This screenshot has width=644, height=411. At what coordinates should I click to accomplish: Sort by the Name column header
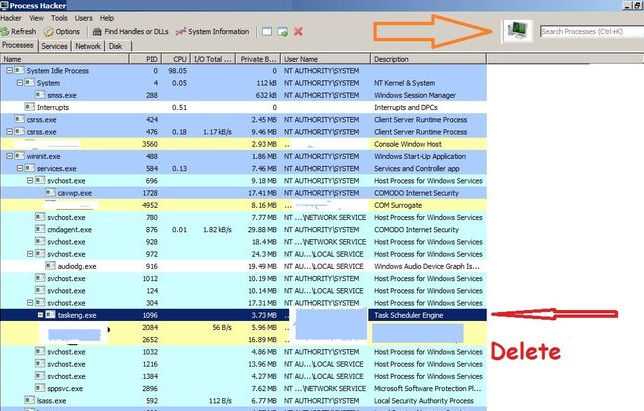click(x=64, y=59)
